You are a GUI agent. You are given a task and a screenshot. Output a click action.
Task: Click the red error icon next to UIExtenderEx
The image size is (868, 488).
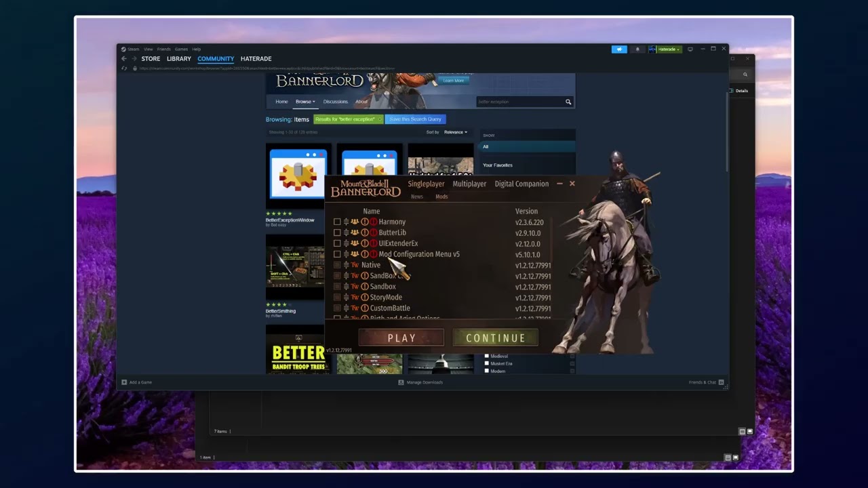click(x=373, y=243)
